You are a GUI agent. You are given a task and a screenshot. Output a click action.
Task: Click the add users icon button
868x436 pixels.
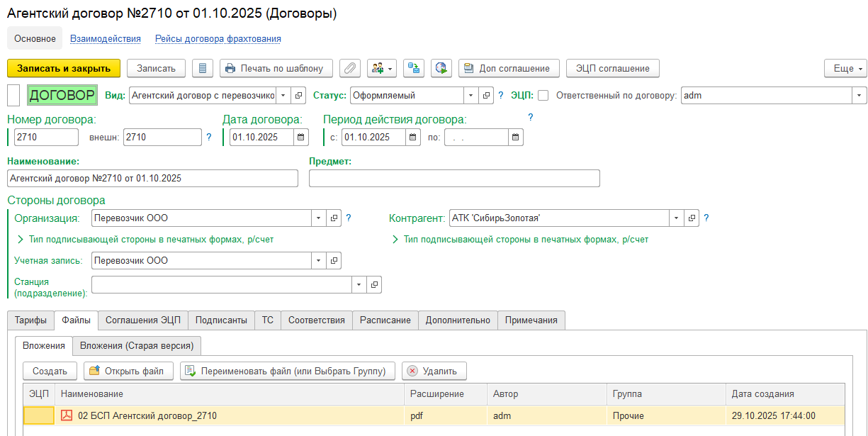point(382,68)
